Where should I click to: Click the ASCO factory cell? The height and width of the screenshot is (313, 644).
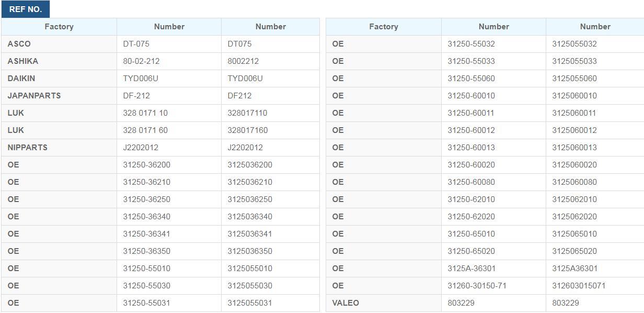pos(59,44)
